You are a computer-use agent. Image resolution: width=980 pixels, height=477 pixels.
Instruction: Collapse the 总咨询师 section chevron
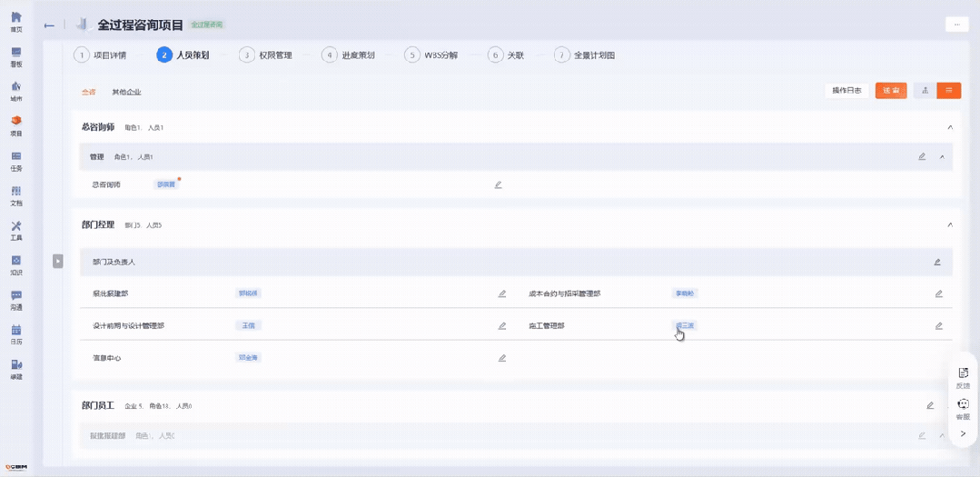point(951,127)
